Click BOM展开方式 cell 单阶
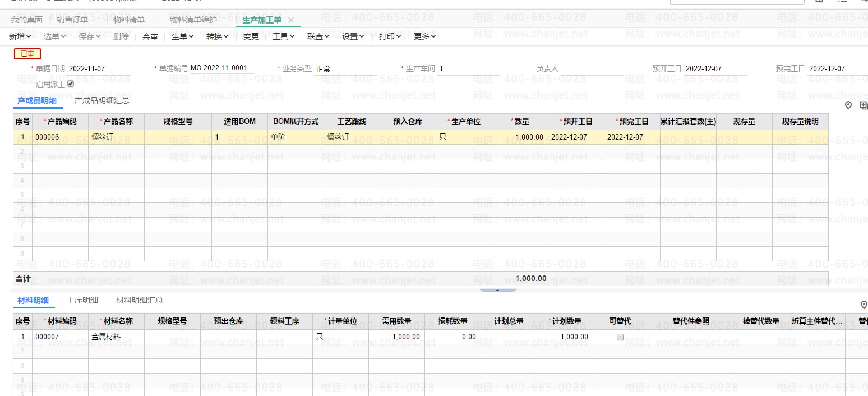Screen dimensions: 868x396 (x=296, y=137)
